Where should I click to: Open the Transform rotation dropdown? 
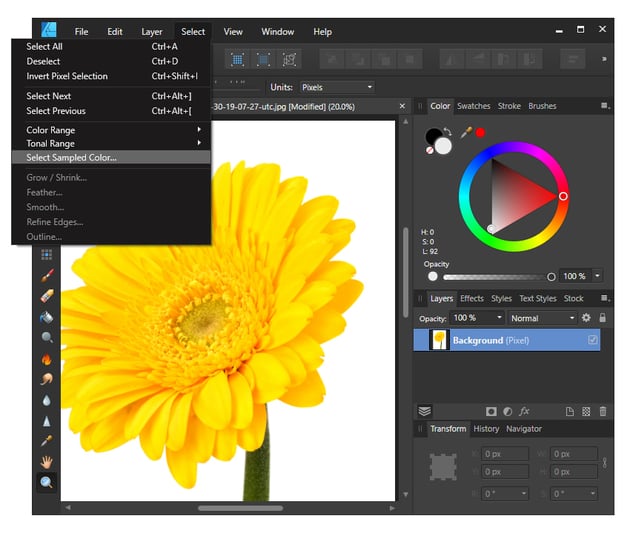[x=524, y=493]
